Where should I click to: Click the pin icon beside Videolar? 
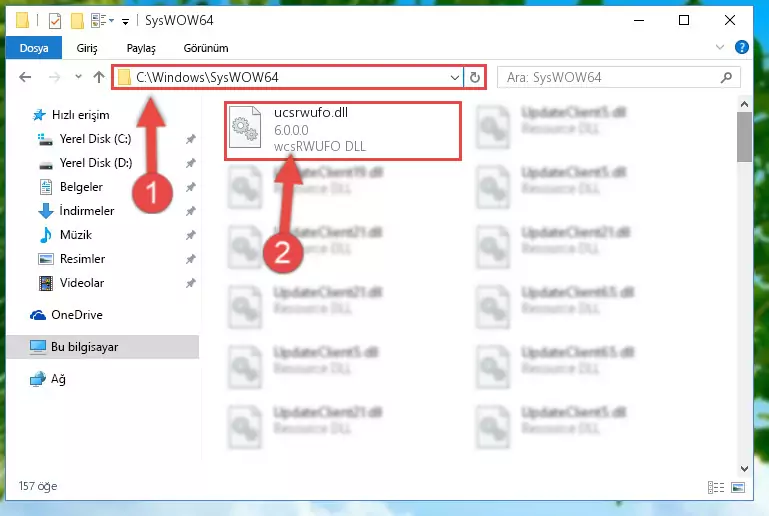190,283
